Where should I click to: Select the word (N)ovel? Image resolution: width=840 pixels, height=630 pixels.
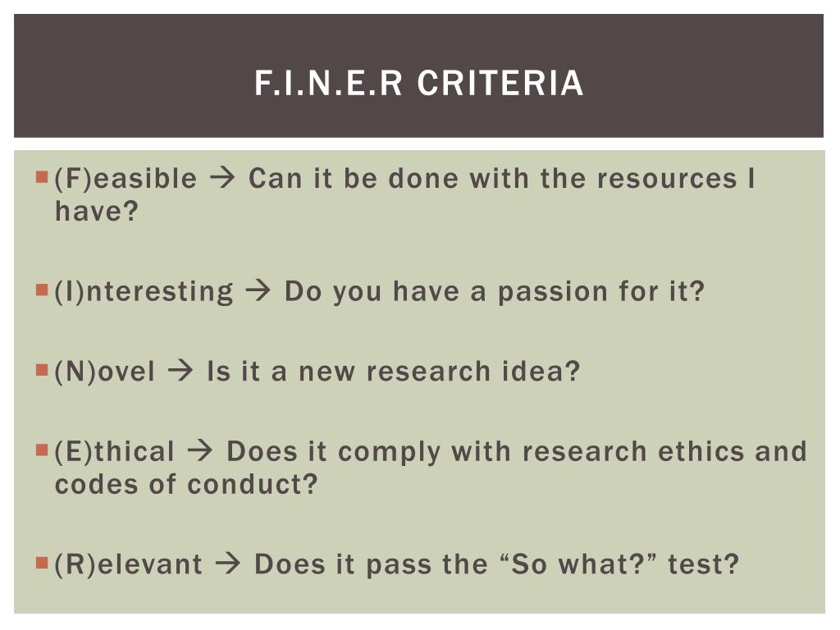[x=104, y=372]
